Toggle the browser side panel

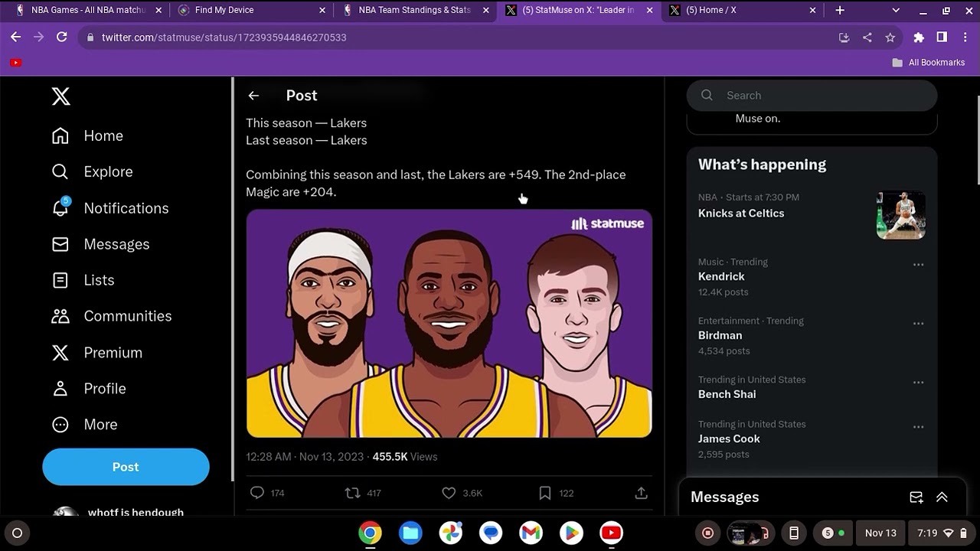pos(942,37)
